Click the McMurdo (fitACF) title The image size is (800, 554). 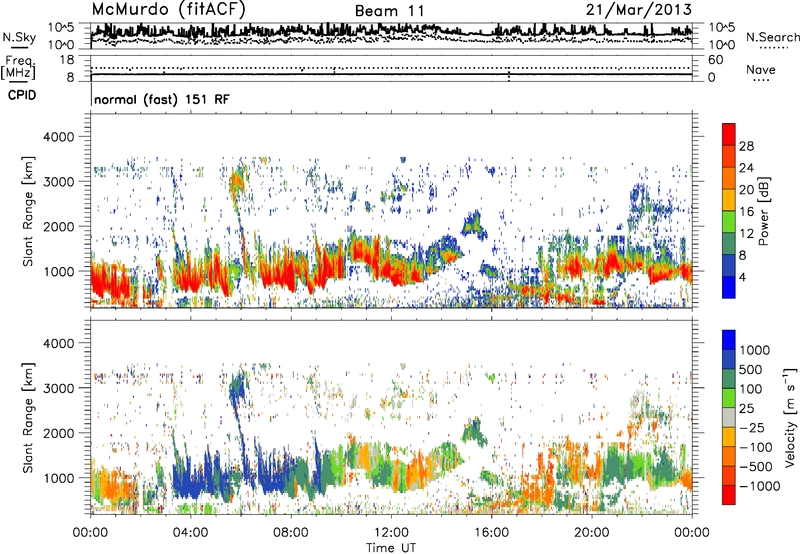click(x=168, y=10)
